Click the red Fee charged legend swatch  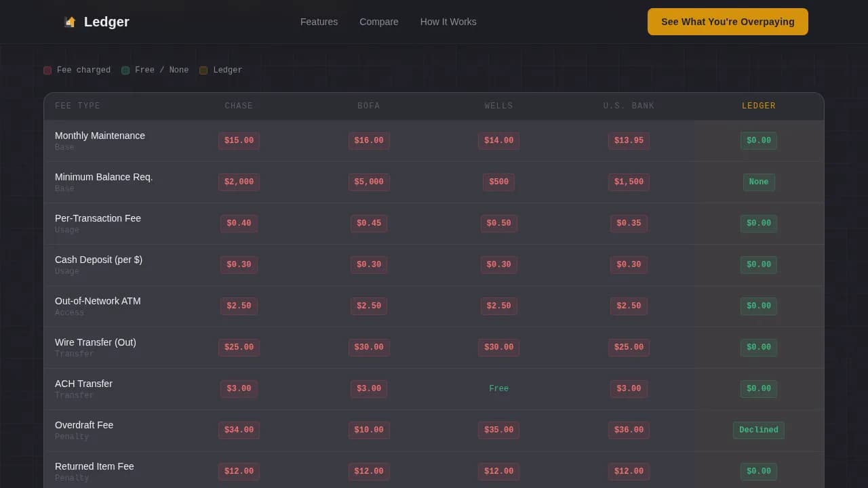tap(47, 70)
